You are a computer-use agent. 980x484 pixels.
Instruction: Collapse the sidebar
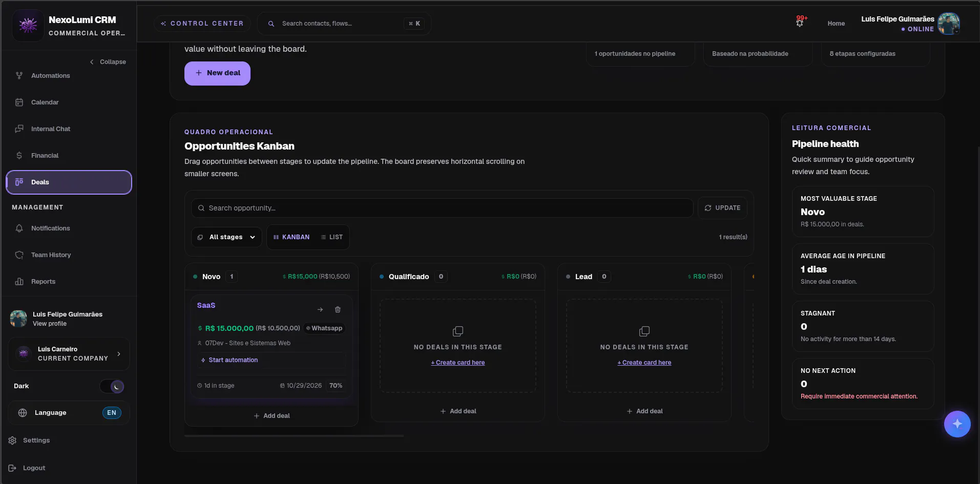click(108, 62)
